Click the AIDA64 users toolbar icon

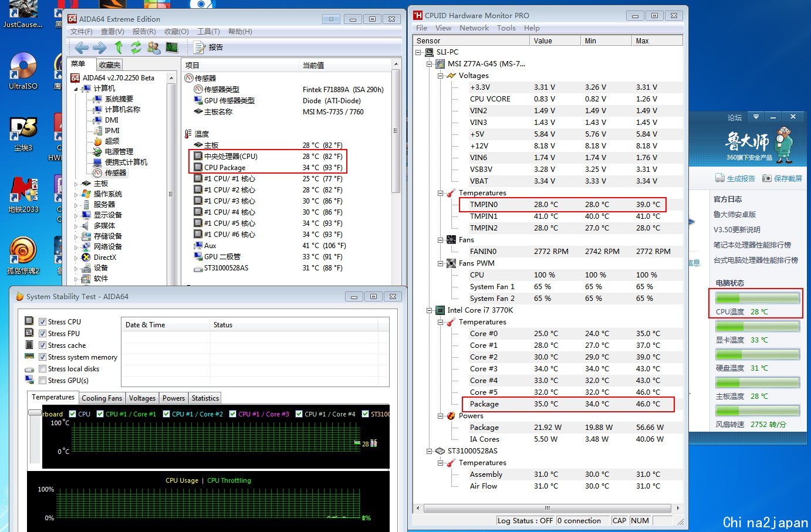pos(154,48)
